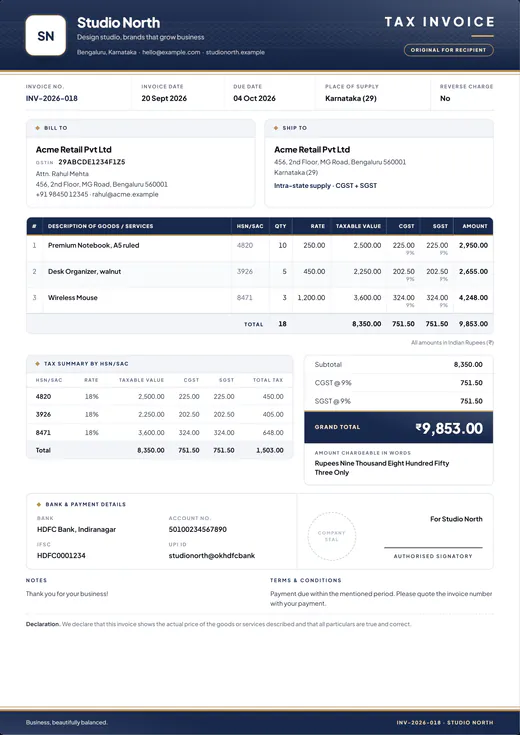The image size is (520, 735).
Task: Click the footer INV-2026-018 · STUDIO NORTH text
Action: [445, 723]
